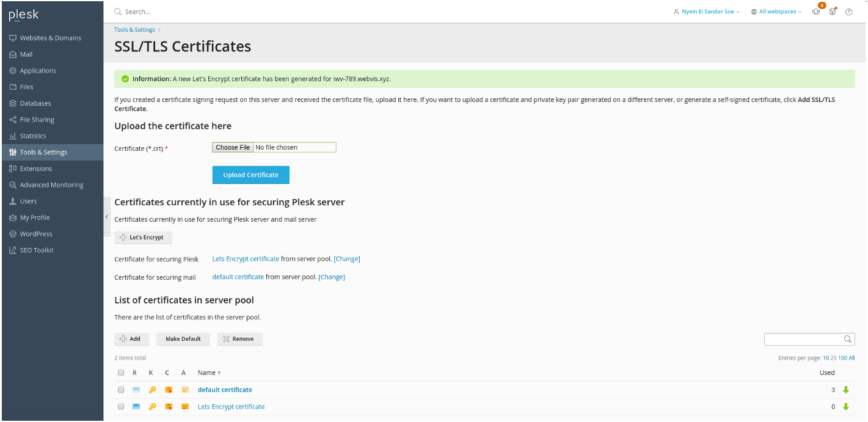Go to Extensions in the sidebar
The image size is (868, 422).
pos(35,169)
